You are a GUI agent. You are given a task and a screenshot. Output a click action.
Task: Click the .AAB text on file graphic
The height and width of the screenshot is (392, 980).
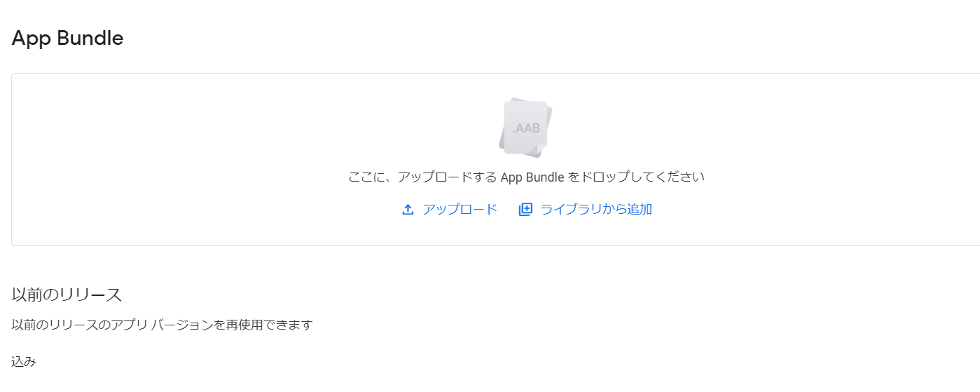[526, 129]
